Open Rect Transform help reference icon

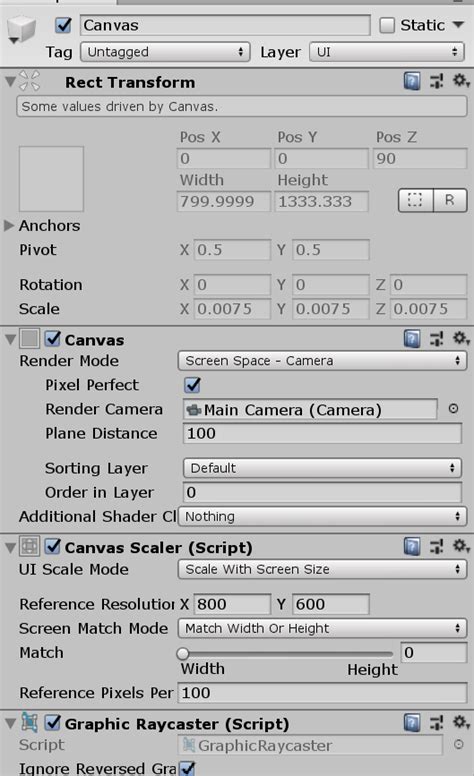[x=412, y=81]
